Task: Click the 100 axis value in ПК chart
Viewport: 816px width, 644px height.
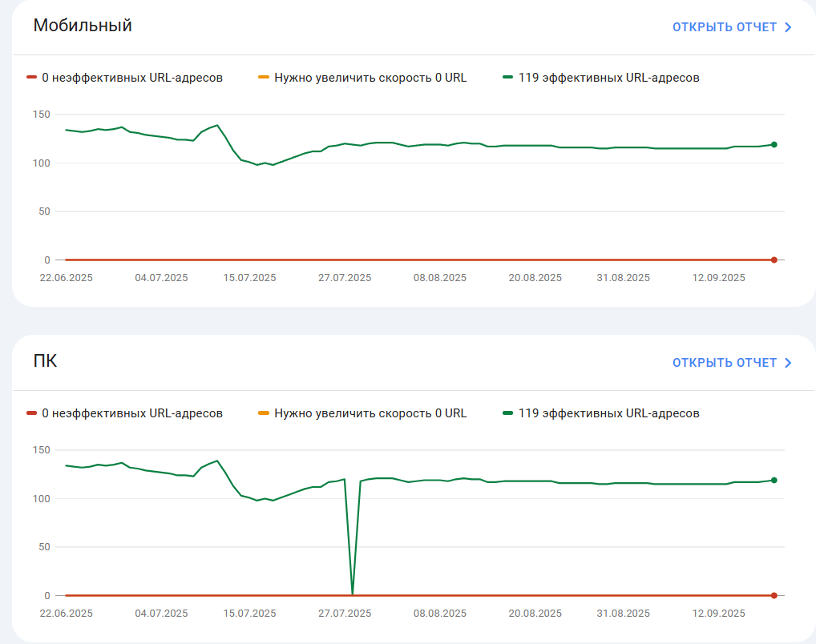Action: 42,499
